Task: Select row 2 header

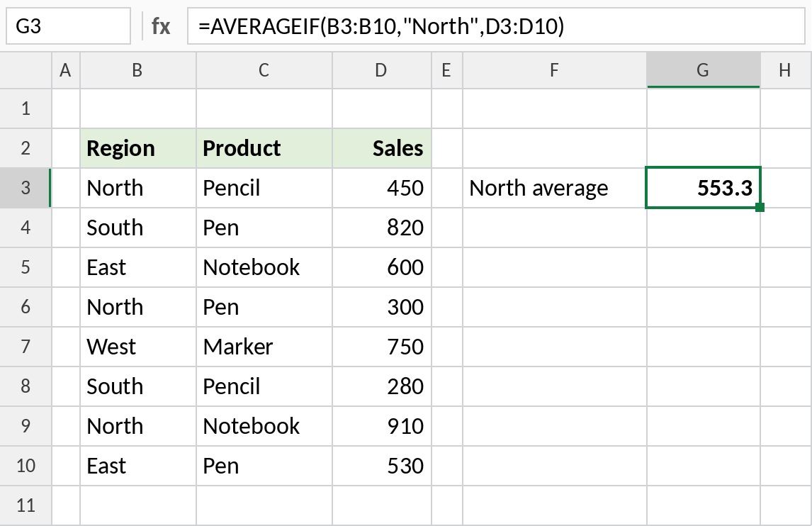Action: coord(26,148)
